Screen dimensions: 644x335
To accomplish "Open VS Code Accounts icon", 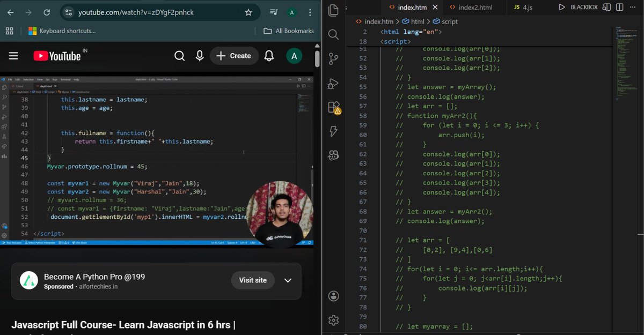I will (x=333, y=296).
